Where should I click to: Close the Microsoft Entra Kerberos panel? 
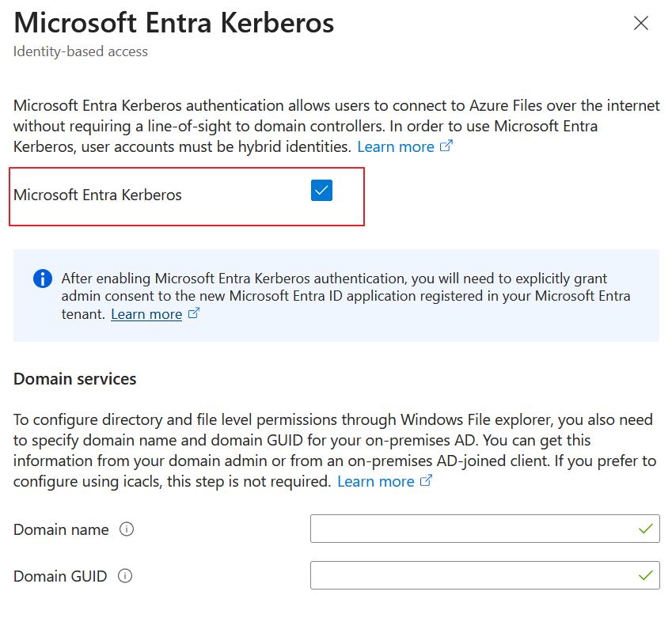[641, 24]
